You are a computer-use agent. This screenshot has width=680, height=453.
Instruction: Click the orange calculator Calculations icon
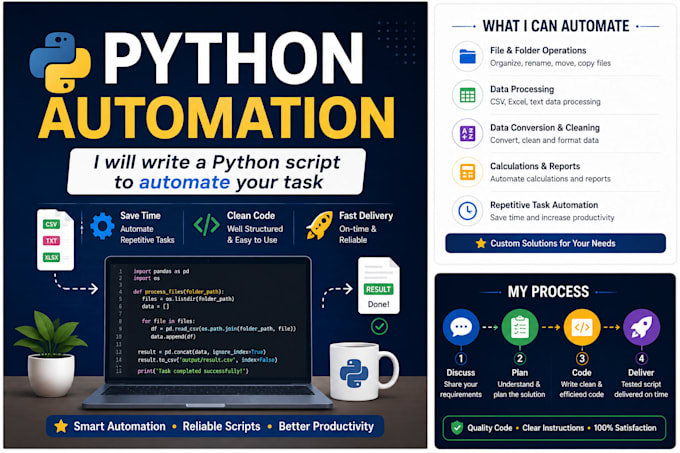pyautogui.click(x=468, y=172)
